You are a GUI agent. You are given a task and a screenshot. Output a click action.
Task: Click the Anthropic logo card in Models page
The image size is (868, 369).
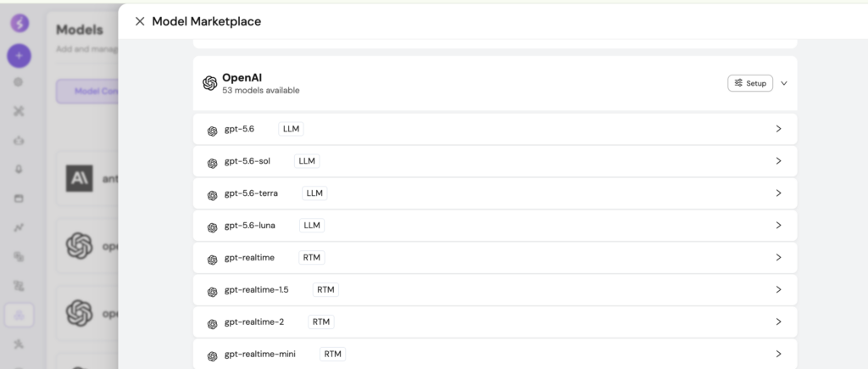coord(79,178)
